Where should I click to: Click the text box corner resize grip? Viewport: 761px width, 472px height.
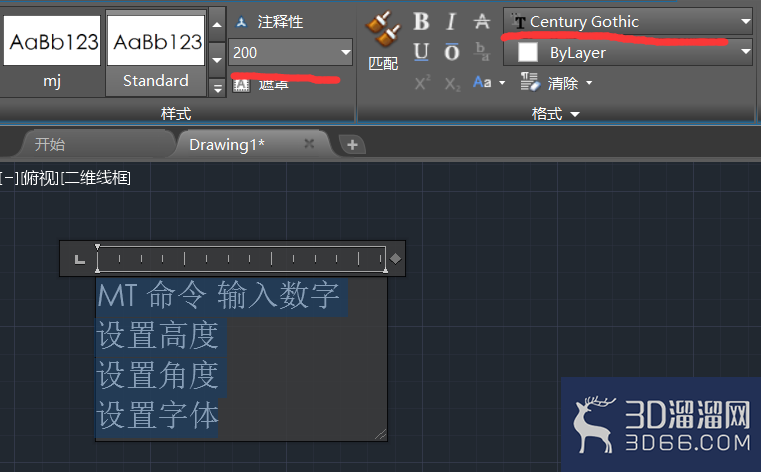[381, 435]
